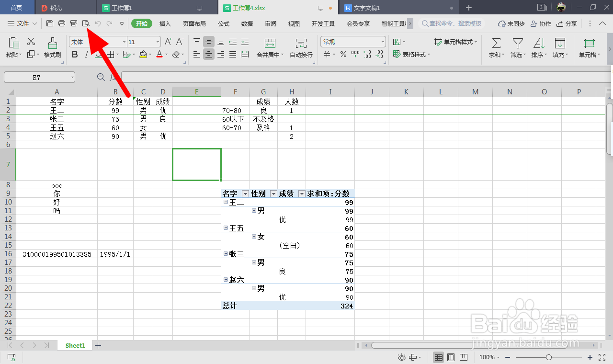Open the 文件 menu
The width and height of the screenshot is (613, 364).
(x=23, y=23)
